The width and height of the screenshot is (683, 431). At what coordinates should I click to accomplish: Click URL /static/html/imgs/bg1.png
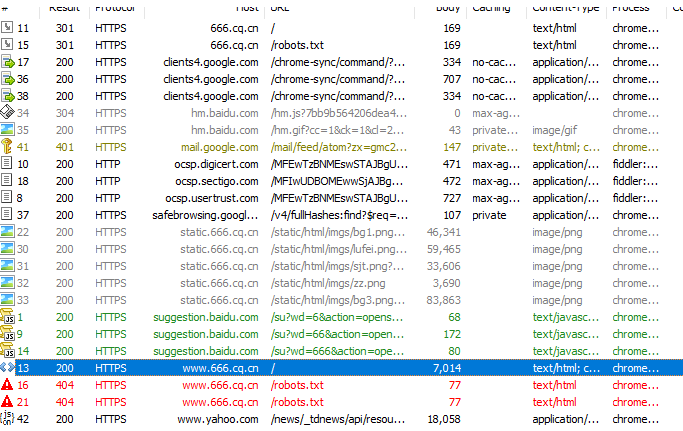pos(338,232)
